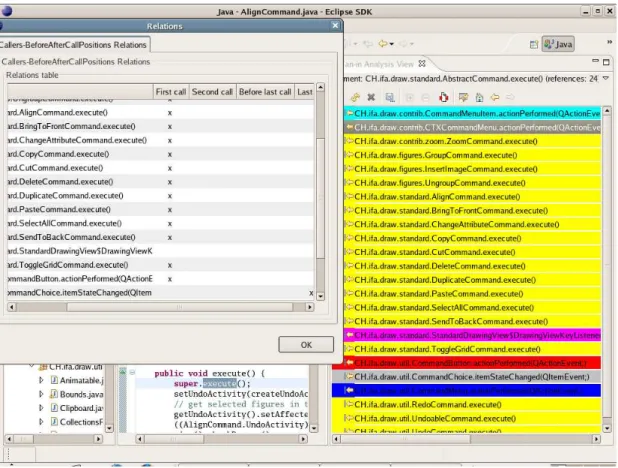Click Fan-in list vertical scrollbar down arrow

(x=607, y=428)
